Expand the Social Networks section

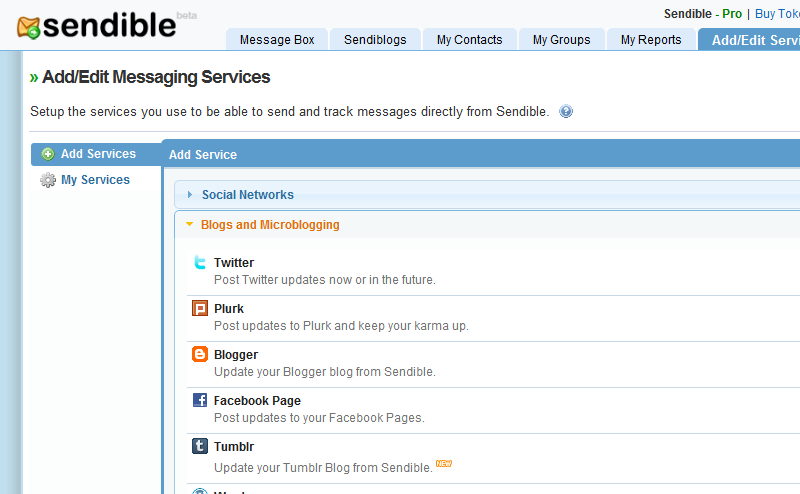tap(247, 195)
